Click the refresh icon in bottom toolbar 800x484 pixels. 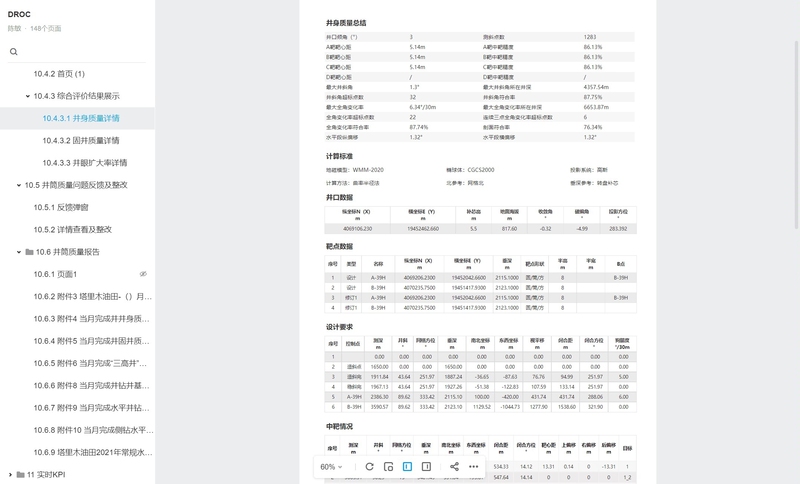coord(369,467)
